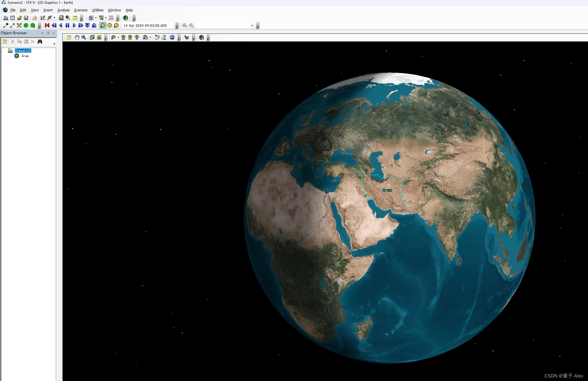Open the Utilities menu
Image resolution: width=588 pixels, height=381 pixels.
point(98,10)
